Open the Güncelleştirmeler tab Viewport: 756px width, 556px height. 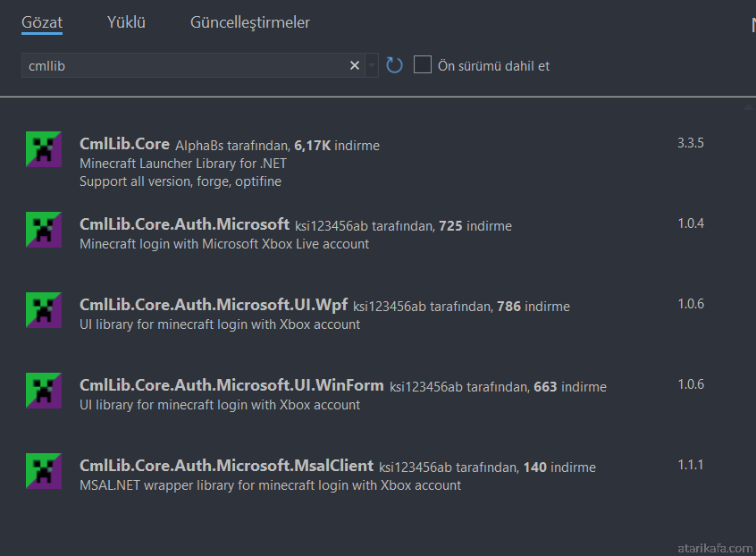pos(249,22)
